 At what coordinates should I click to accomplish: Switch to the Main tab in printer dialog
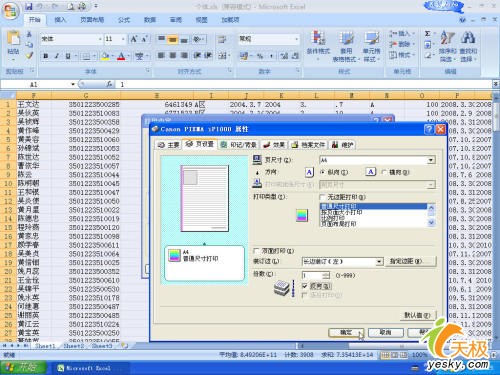pos(168,145)
